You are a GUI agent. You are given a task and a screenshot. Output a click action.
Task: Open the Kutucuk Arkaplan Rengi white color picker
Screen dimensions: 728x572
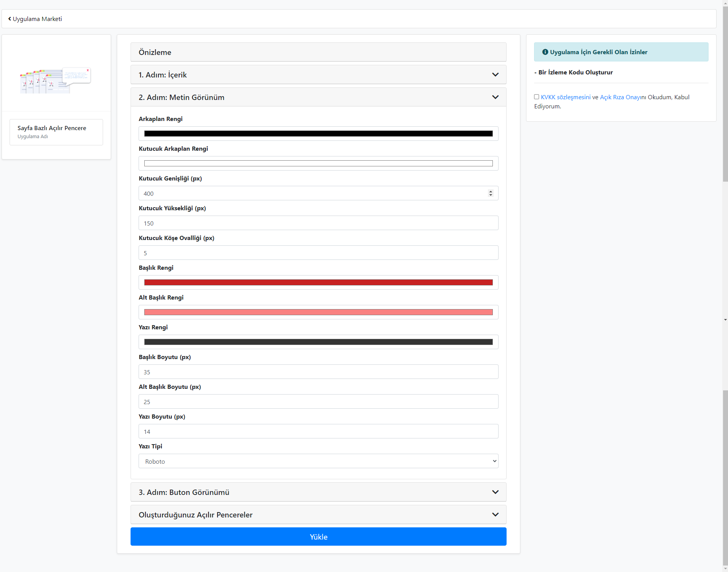click(318, 163)
